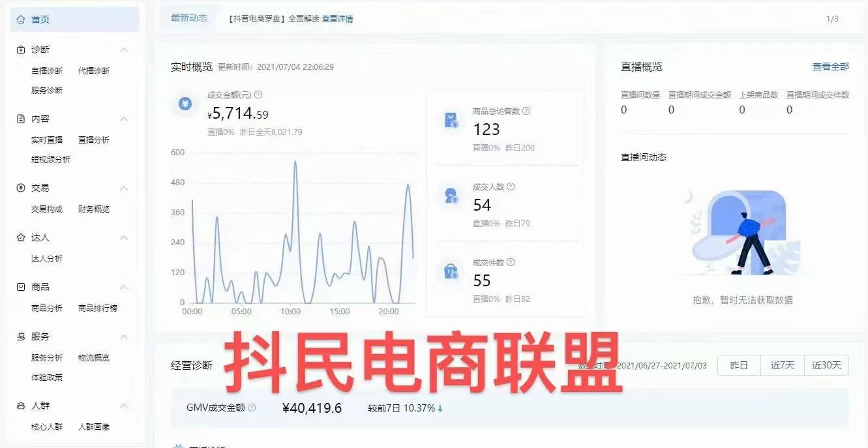Image resolution: width=868 pixels, height=448 pixels.
Task: Click the 成交件数 card icon
Action: click(451, 271)
